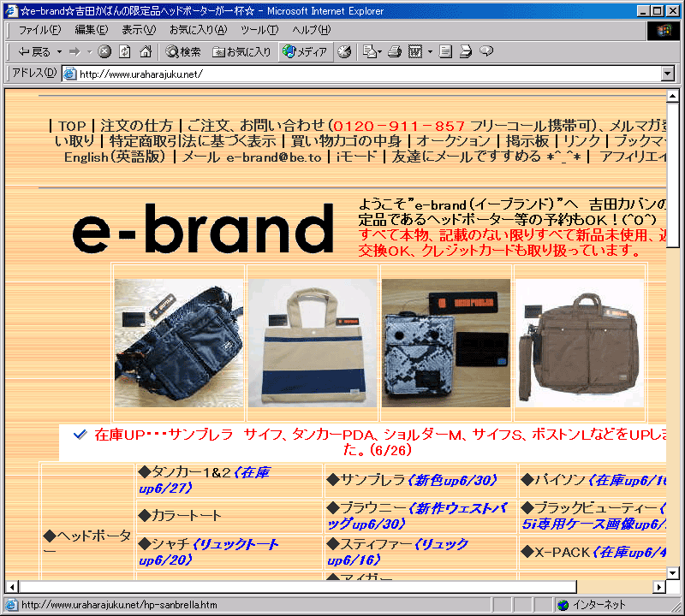This screenshot has height=616, width=685.
Task: Click the blue checkmark icon beside 在庫UP
Action: point(80,435)
